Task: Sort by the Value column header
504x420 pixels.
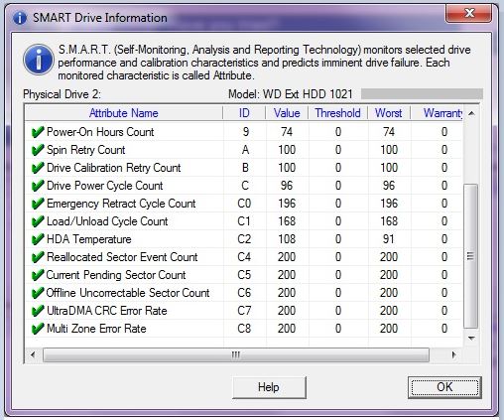Action: [x=287, y=113]
